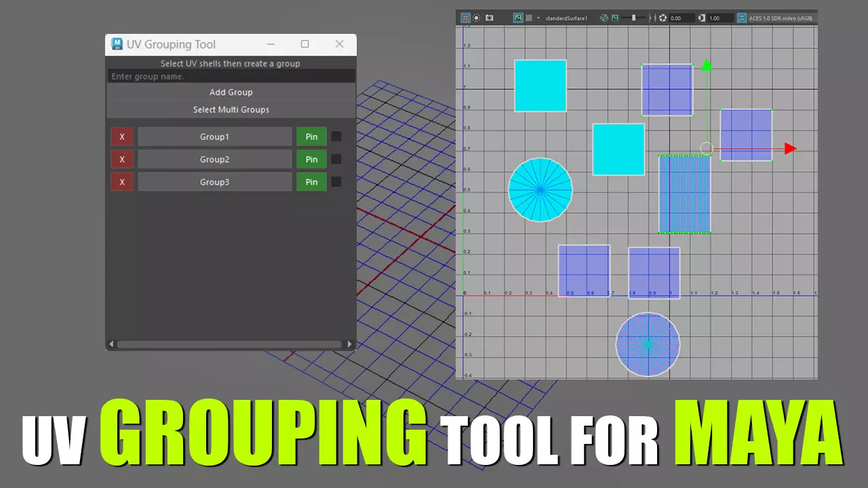Screen dimensions: 868x488
Task: Tick the checkbox for Group1
Action: (x=336, y=137)
